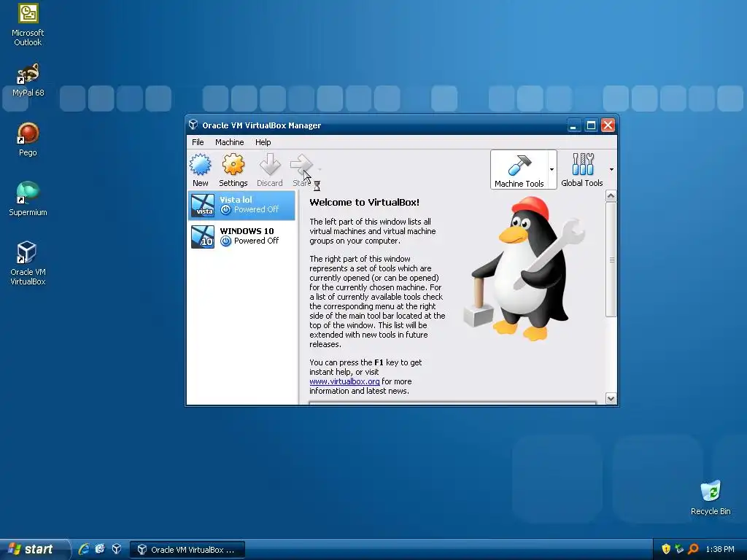Open the File menu

point(198,142)
